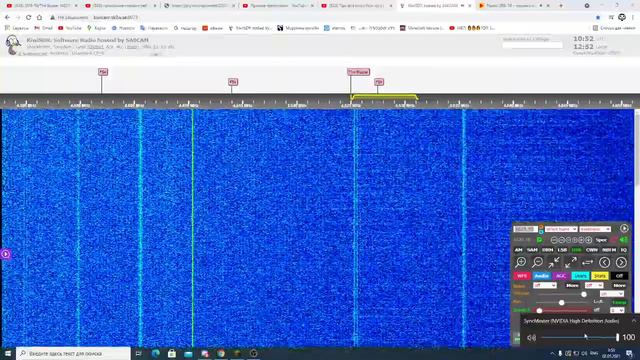Open the Chrome three-dot menu
The image size is (640, 360).
(x=633, y=18)
